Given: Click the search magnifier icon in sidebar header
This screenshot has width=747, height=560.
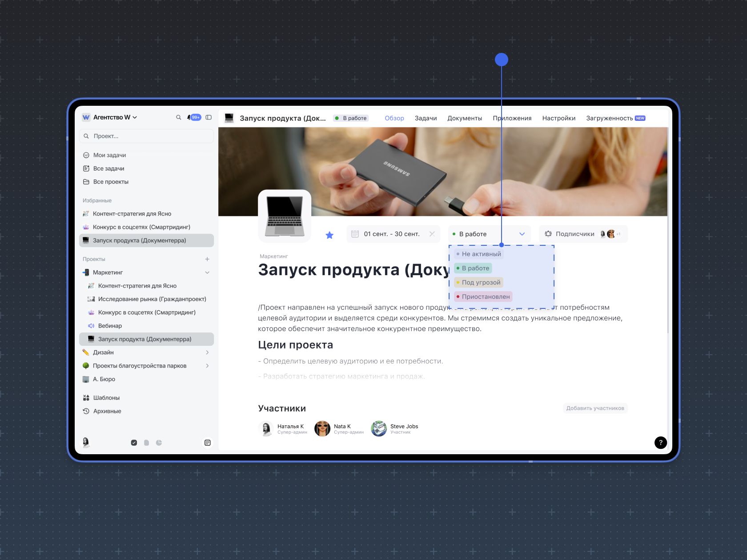Looking at the screenshot, I should pos(178,117).
